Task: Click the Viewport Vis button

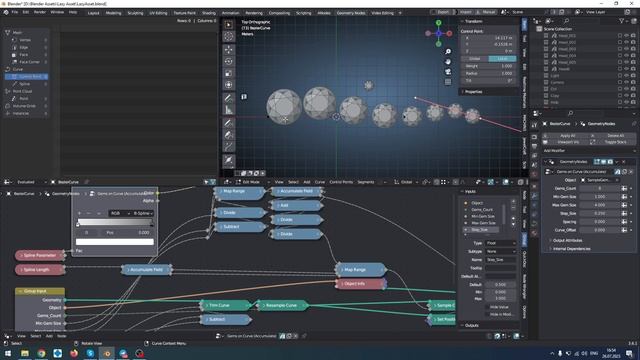Action: [x=568, y=142]
